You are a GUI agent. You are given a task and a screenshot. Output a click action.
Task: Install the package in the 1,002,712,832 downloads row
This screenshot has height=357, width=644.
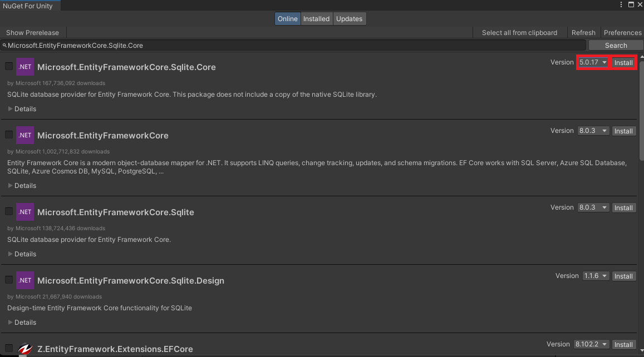pyautogui.click(x=623, y=131)
